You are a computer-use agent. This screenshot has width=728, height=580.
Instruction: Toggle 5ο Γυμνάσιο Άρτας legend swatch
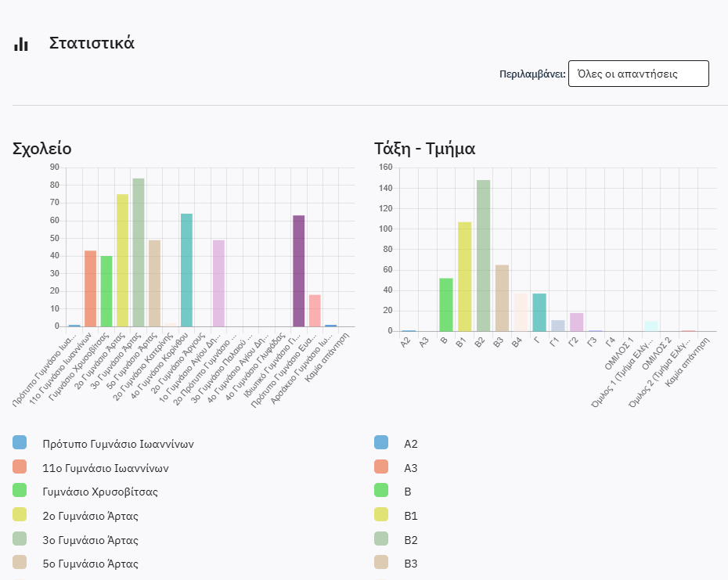pos(20,562)
